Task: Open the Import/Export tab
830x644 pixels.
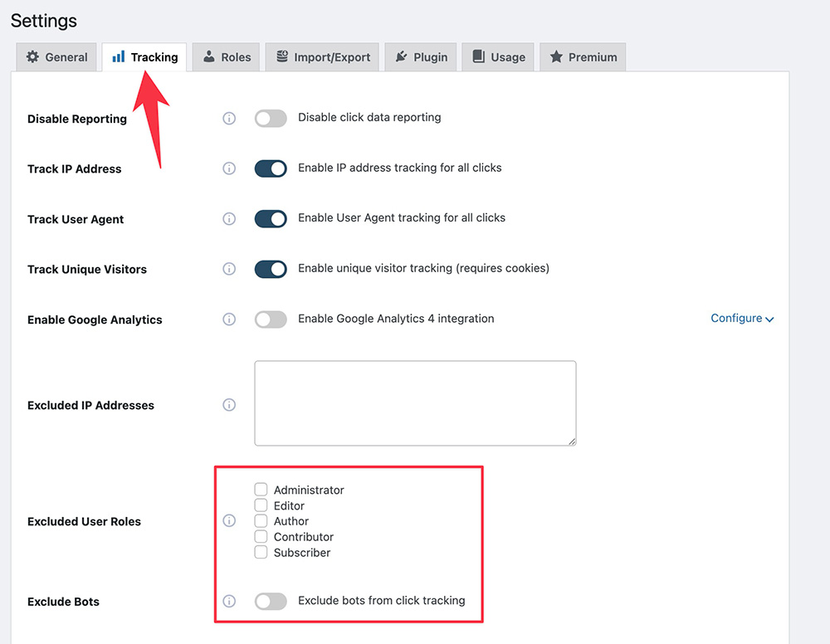Action: coord(323,57)
